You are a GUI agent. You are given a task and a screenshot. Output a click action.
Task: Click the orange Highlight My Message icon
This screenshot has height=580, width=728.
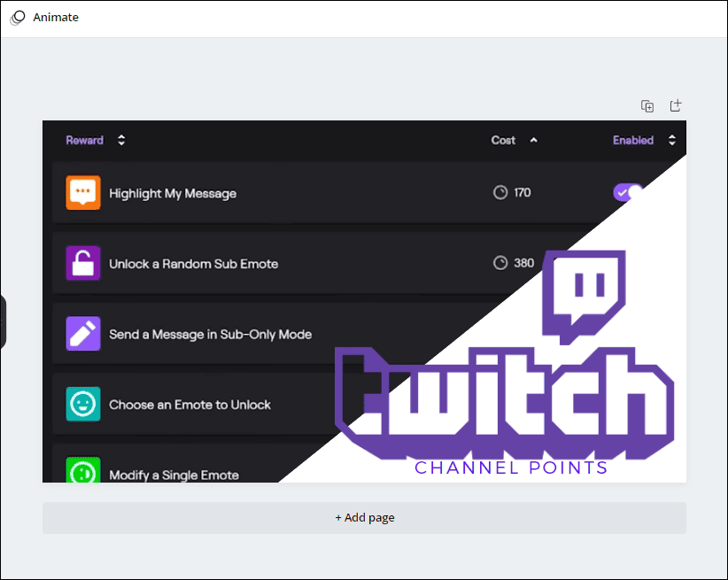tap(83, 193)
